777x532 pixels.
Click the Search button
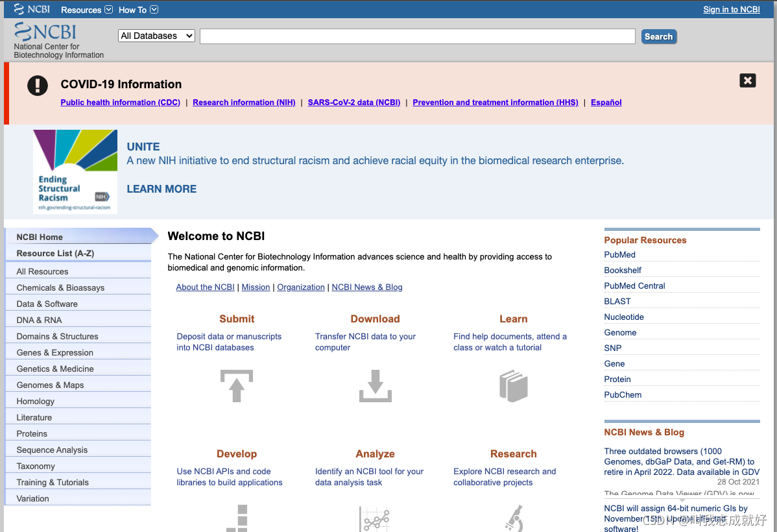[658, 37]
